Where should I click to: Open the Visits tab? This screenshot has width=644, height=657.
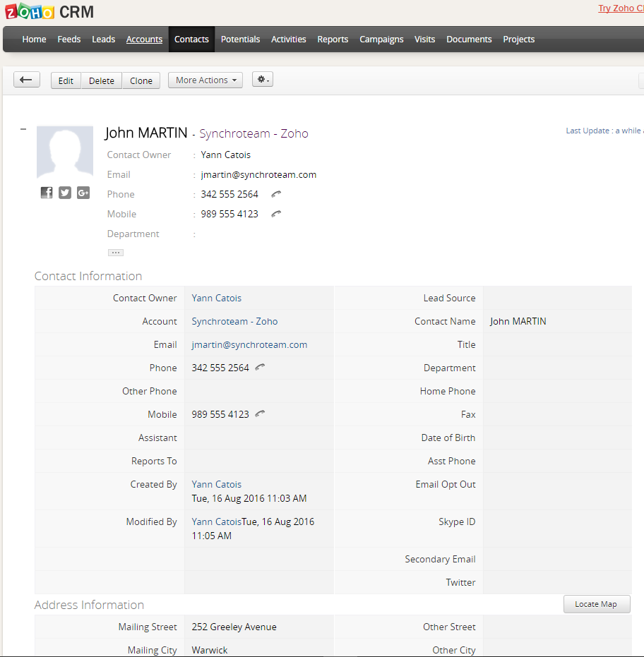[424, 40]
